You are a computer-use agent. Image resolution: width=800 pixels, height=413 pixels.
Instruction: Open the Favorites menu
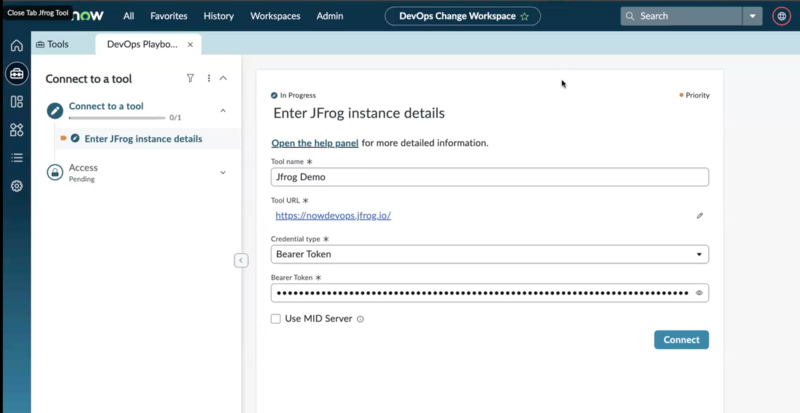169,16
